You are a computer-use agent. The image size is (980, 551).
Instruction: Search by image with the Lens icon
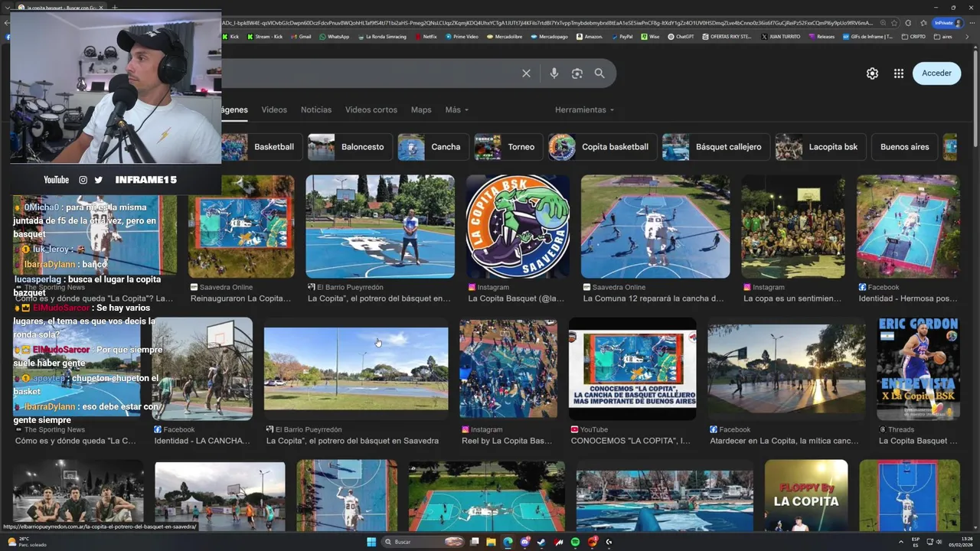(577, 73)
